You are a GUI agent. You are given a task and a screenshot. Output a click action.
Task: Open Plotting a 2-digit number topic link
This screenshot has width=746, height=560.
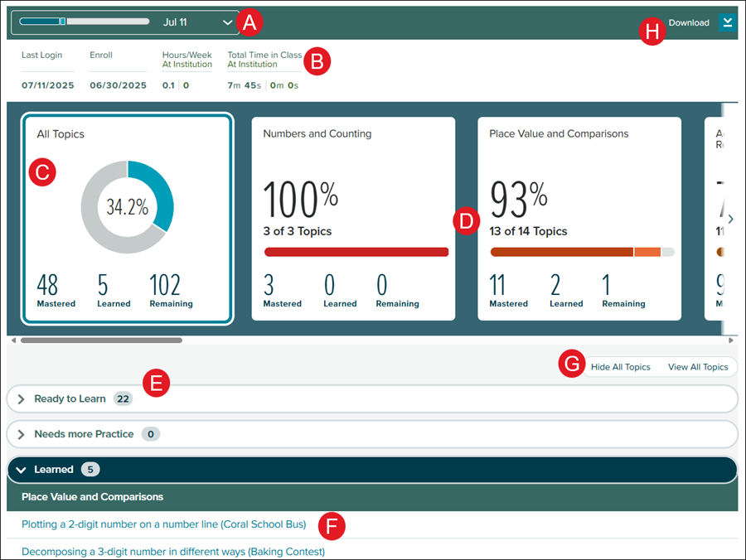coord(164,524)
